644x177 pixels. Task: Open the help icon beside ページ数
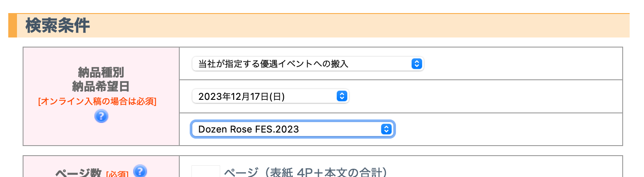click(x=140, y=171)
